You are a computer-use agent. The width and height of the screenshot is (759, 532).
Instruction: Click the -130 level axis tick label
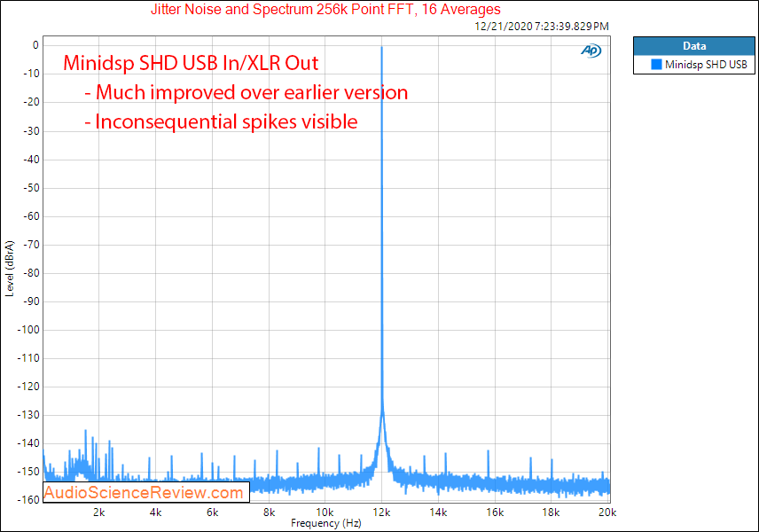coord(29,415)
